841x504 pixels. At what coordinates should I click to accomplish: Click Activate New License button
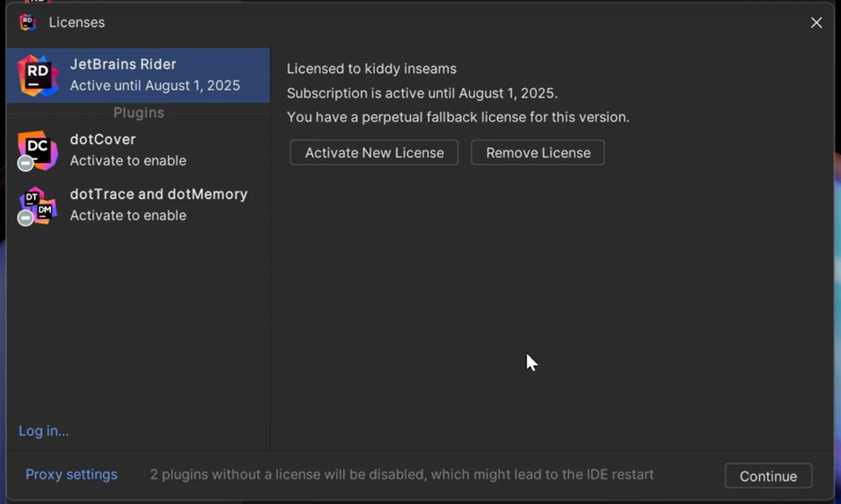point(374,153)
